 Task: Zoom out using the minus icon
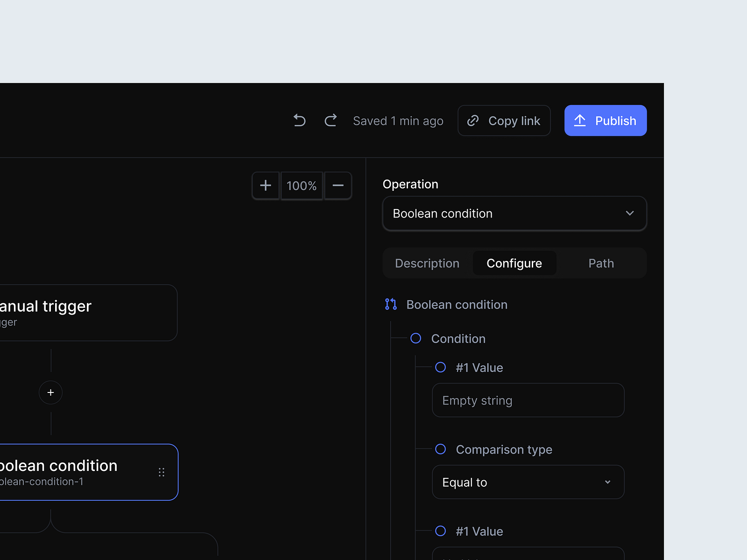click(338, 185)
